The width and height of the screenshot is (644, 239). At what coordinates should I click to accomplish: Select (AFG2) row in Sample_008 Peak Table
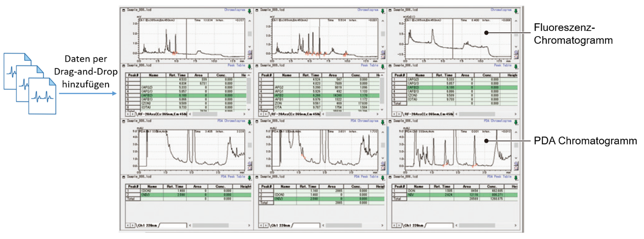pyautogui.click(x=186, y=87)
